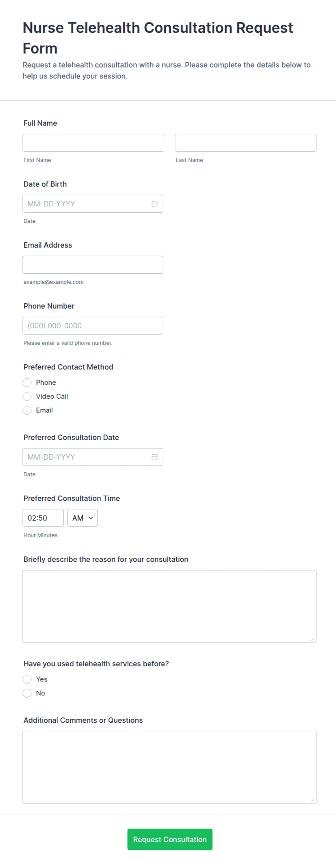Click the Email Address input box

click(93, 265)
